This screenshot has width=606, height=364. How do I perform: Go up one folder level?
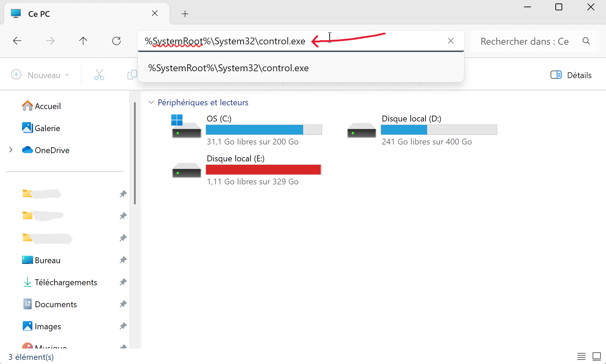tap(83, 41)
